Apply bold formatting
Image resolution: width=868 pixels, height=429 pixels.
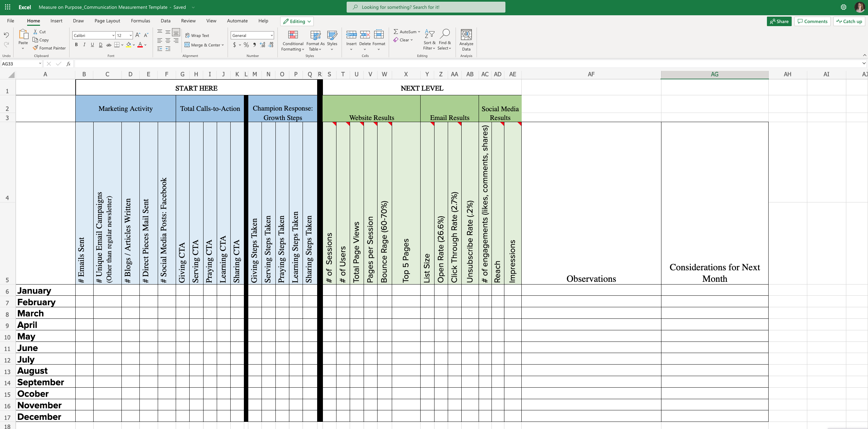point(76,44)
